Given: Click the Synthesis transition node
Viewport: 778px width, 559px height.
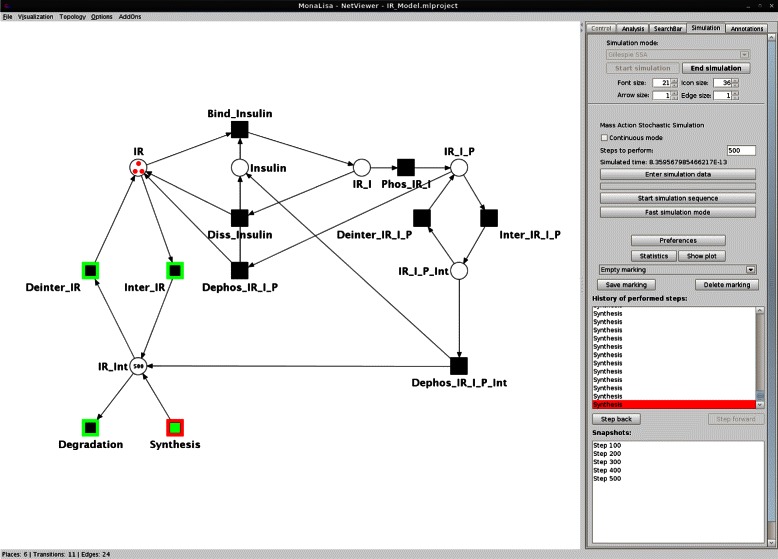Looking at the screenshot, I should point(176,428).
